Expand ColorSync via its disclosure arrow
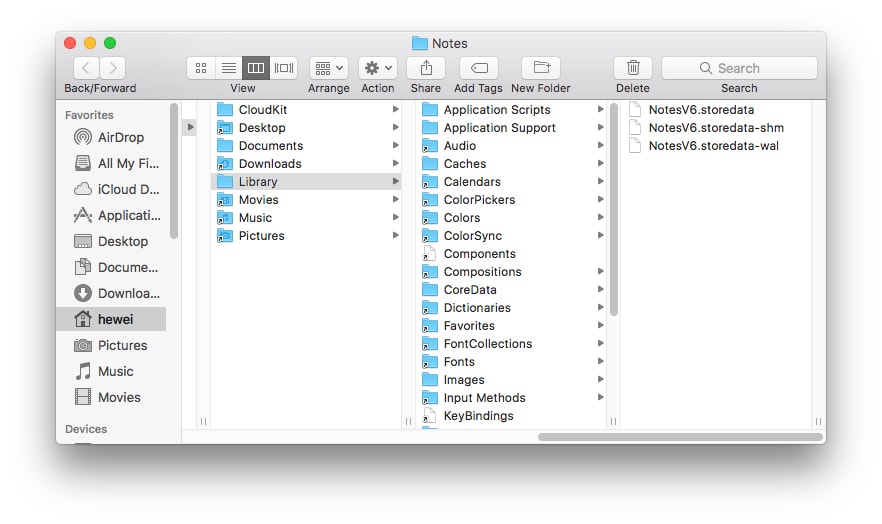Screen dimensions: 882x524 (x=600, y=235)
